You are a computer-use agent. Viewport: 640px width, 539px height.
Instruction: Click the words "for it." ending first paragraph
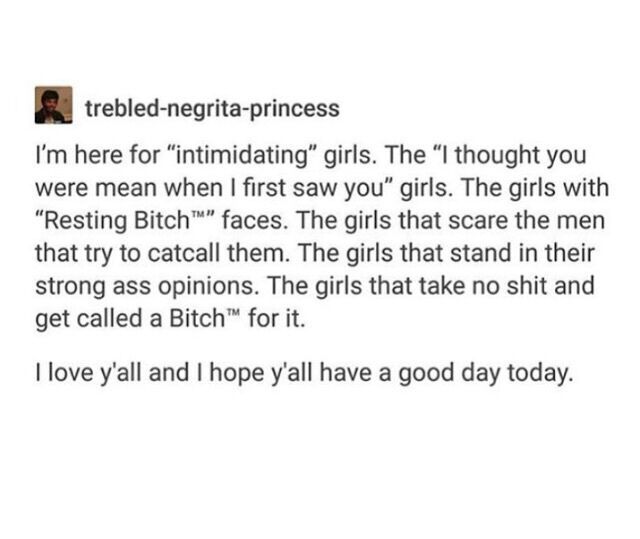click(276, 319)
